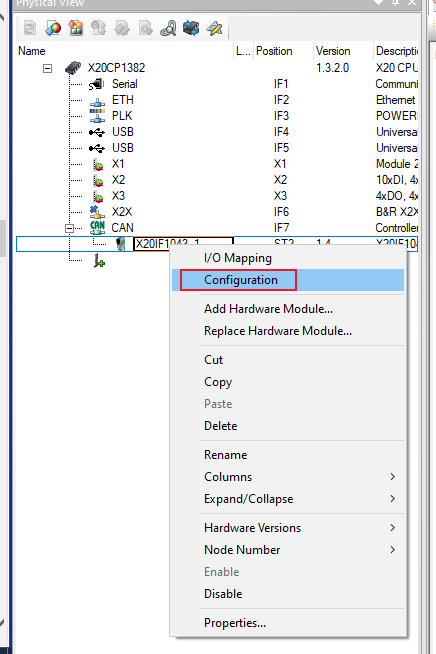Pin the Physical View panel
This screenshot has width=436, height=654.
click(x=396, y=3)
